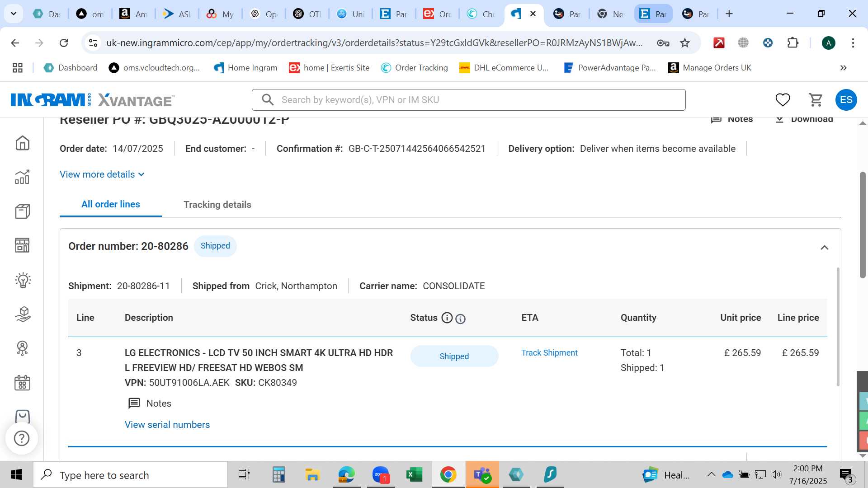
Task: Open the view site information icon
Action: click(x=93, y=43)
